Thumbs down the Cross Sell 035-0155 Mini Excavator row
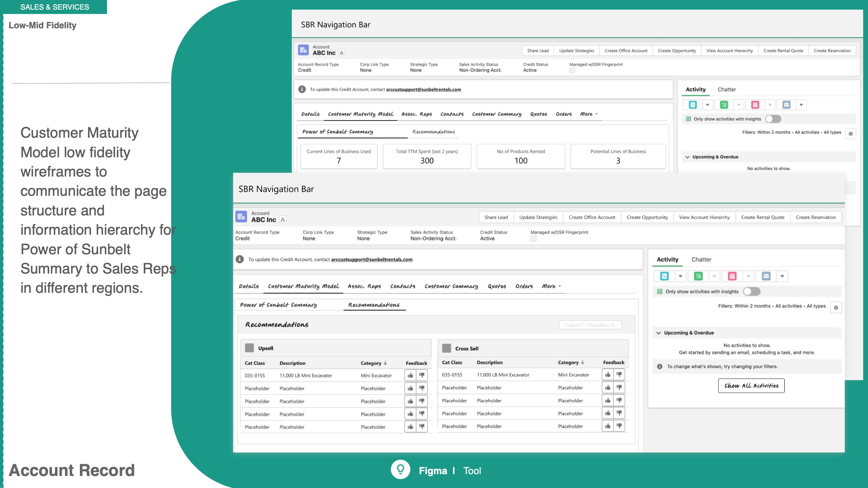Viewport: 868px width, 488px height. 619,374
